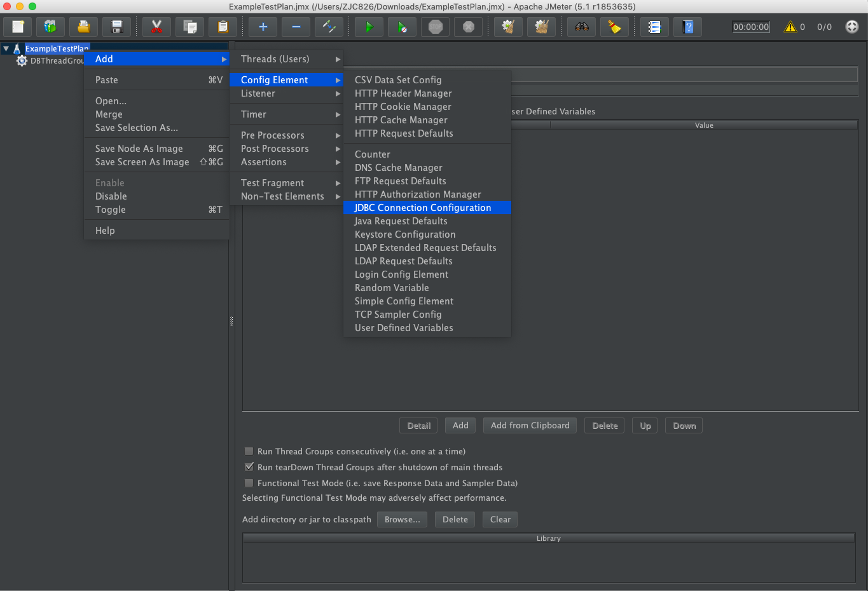The height and width of the screenshot is (591, 868).
Task: Click the Clear results broom icon
Action: point(508,27)
